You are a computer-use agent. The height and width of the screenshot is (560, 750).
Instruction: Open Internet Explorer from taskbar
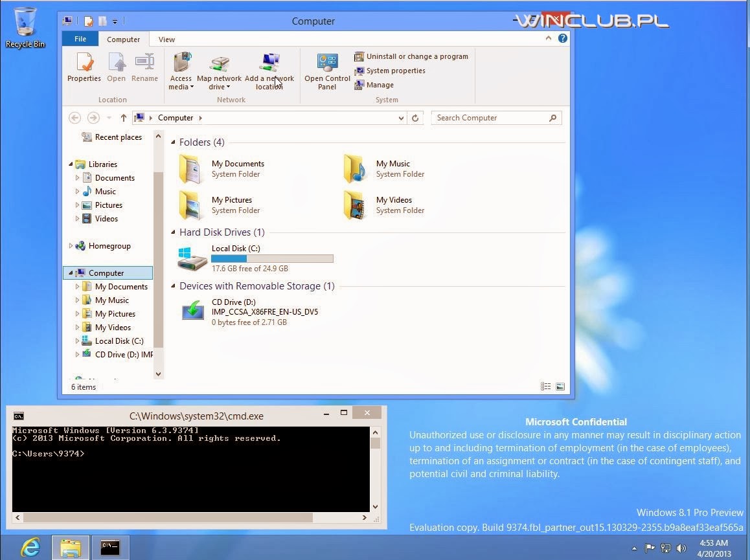click(30, 548)
